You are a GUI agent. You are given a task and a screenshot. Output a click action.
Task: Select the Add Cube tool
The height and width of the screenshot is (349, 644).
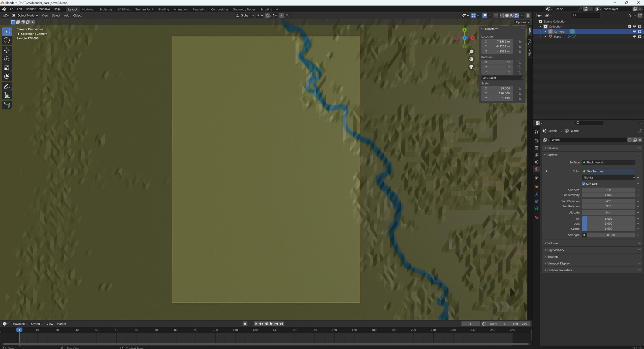(7, 105)
